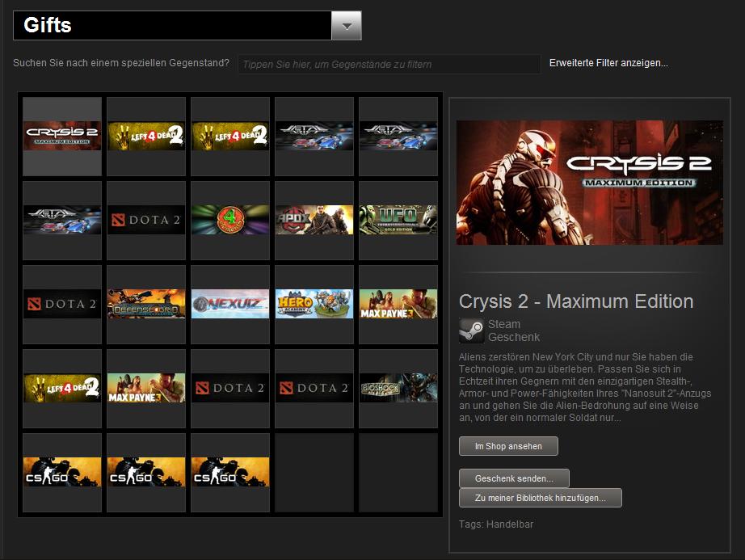Click the Steam logo in item details
Image resolution: width=745 pixels, height=560 pixels.
point(471,331)
